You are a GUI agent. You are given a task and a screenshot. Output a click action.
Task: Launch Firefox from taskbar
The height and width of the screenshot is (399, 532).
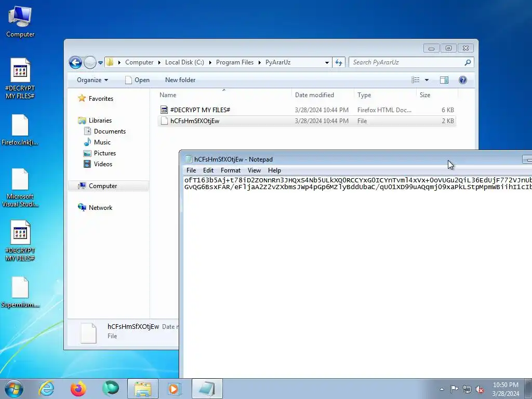pyautogui.click(x=78, y=389)
